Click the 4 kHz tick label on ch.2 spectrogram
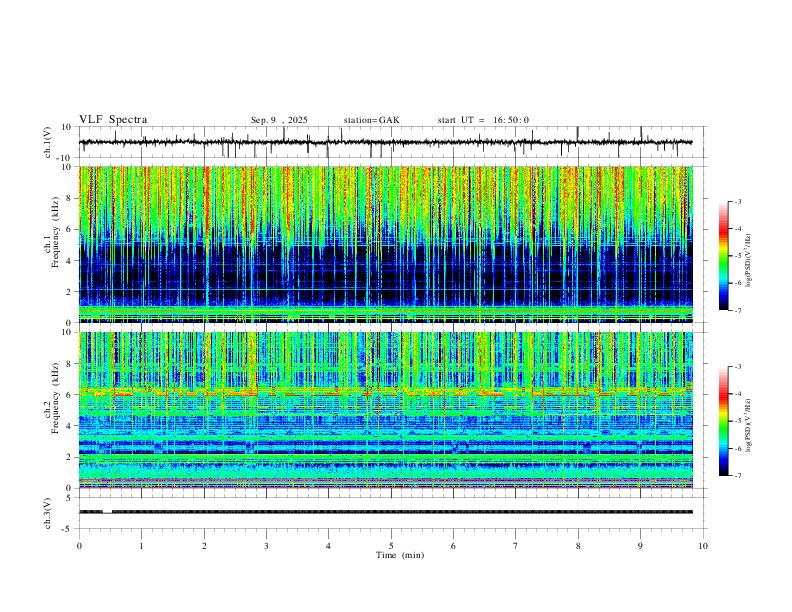Screen dimensions: 792x612 pyautogui.click(x=69, y=426)
